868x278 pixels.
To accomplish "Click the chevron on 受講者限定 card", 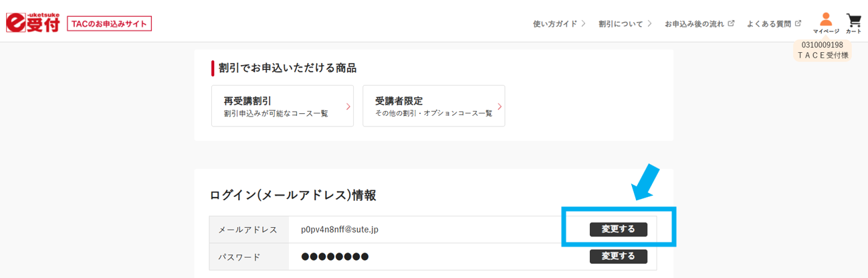I will [499, 106].
